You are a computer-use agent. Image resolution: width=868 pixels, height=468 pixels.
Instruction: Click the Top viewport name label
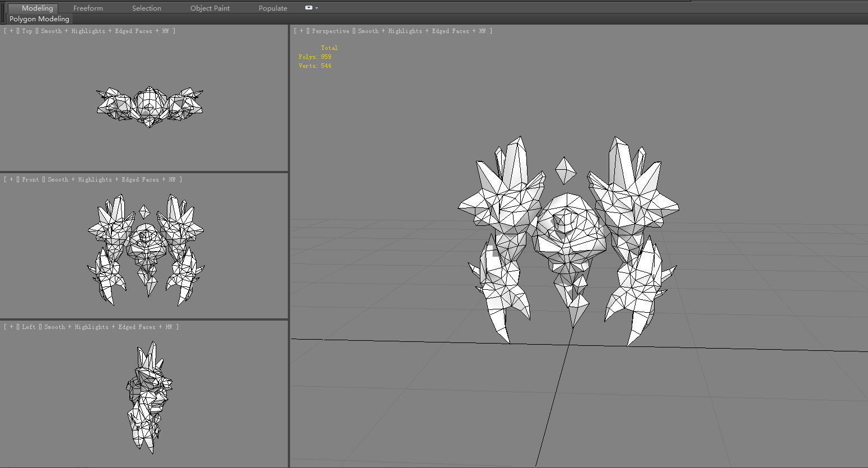click(x=27, y=31)
